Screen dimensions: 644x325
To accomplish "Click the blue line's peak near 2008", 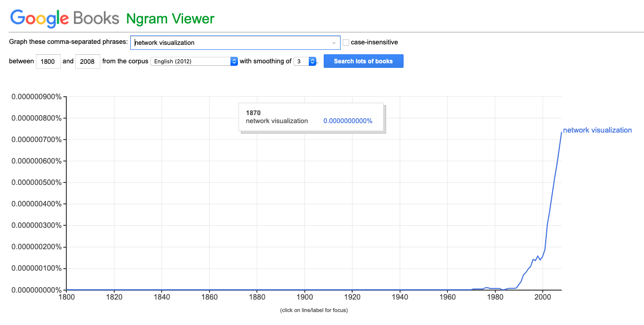I will pyautogui.click(x=561, y=133).
